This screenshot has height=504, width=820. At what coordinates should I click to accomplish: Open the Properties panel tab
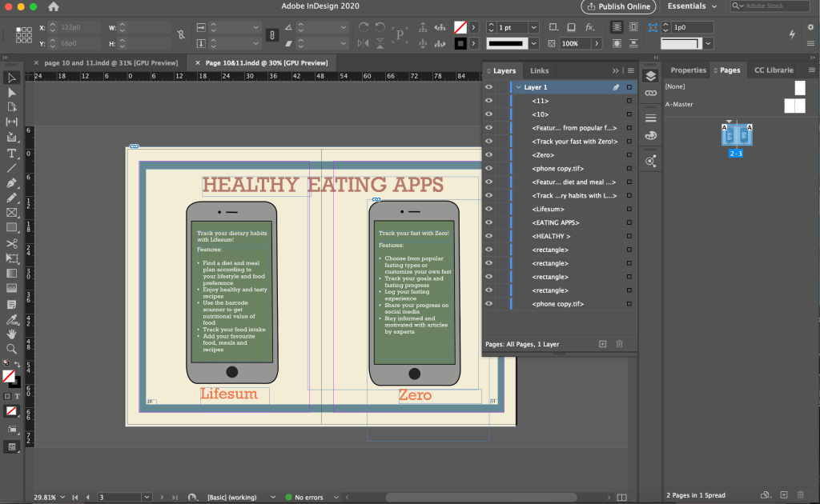[688, 70]
